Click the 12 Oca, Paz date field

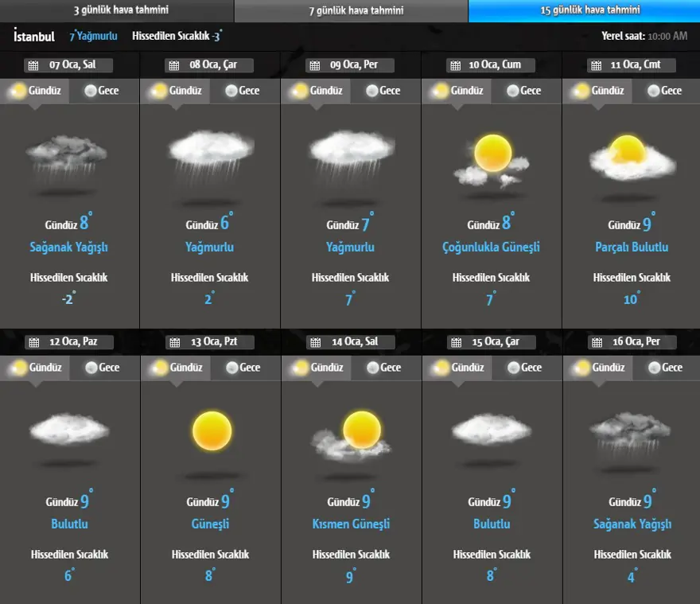[x=76, y=342]
